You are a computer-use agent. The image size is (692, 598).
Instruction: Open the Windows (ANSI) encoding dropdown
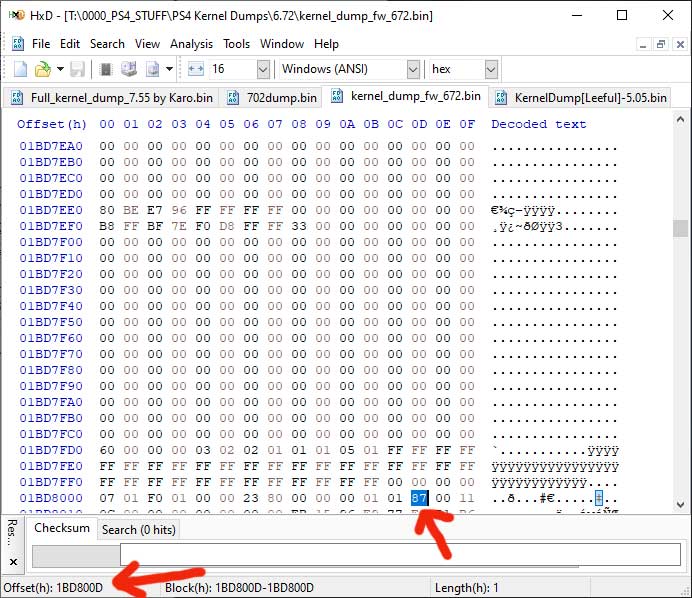[x=413, y=69]
